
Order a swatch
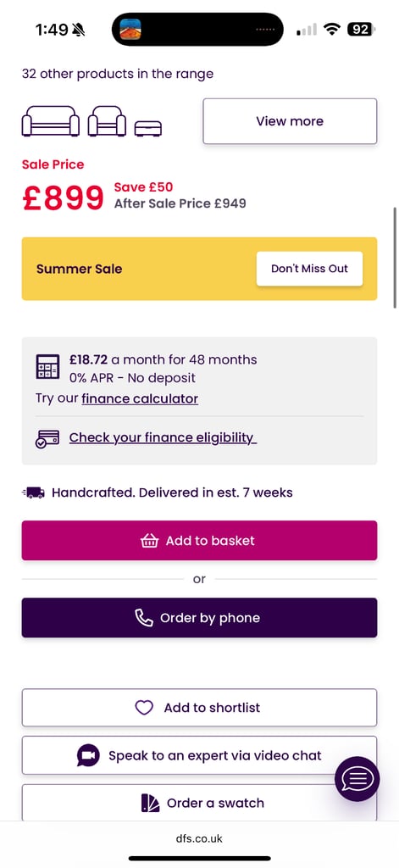pyautogui.click(x=199, y=803)
